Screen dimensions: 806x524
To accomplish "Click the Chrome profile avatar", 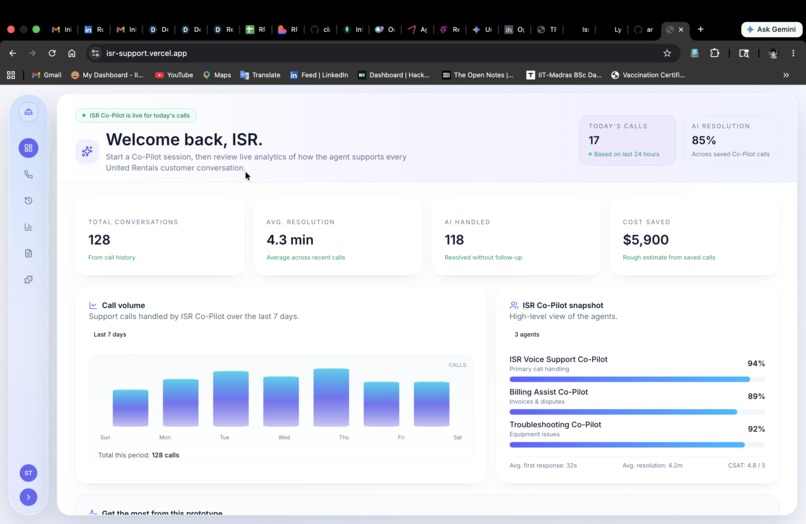I will click(773, 53).
